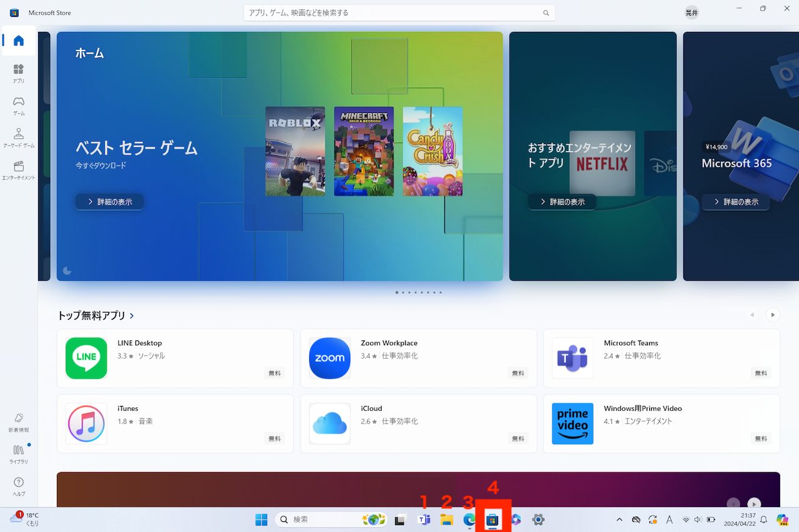Click 無料 button for Microsoft Teams

click(x=761, y=373)
